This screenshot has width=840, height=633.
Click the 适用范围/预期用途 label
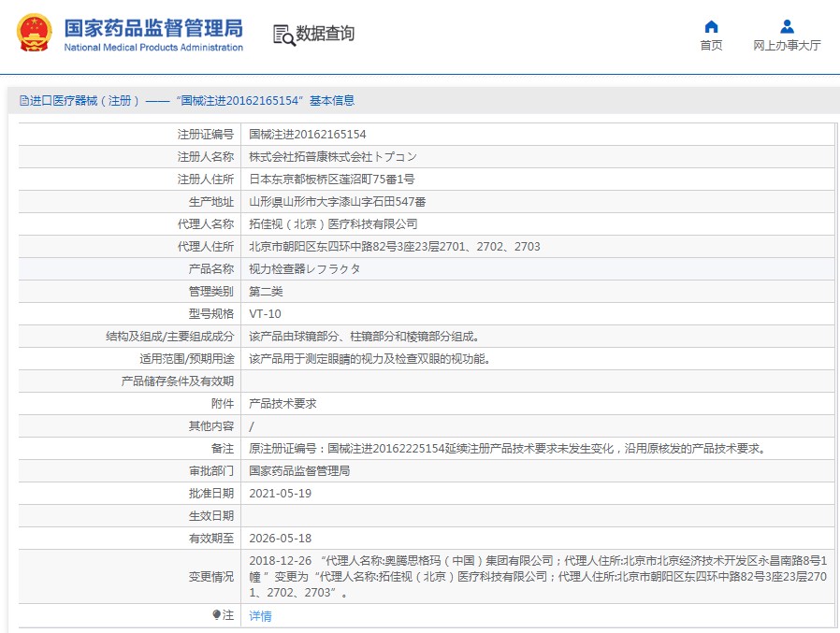(x=187, y=359)
